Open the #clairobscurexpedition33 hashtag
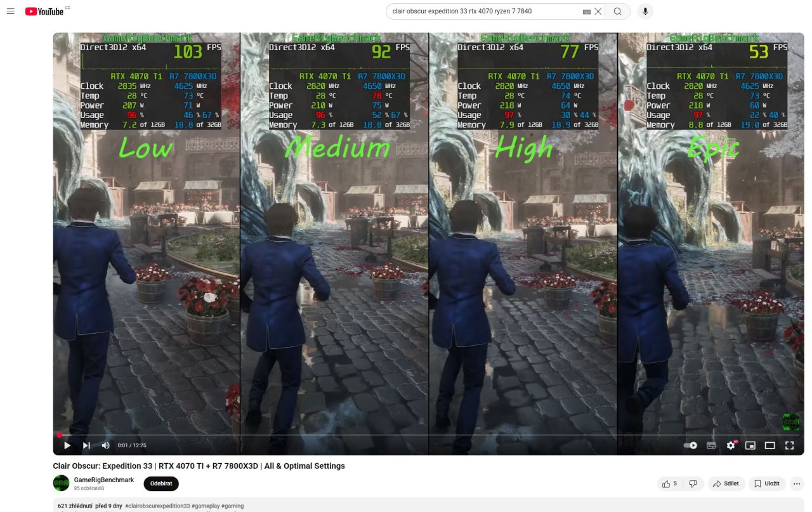Image resolution: width=812 pixels, height=512 pixels. tap(157, 506)
